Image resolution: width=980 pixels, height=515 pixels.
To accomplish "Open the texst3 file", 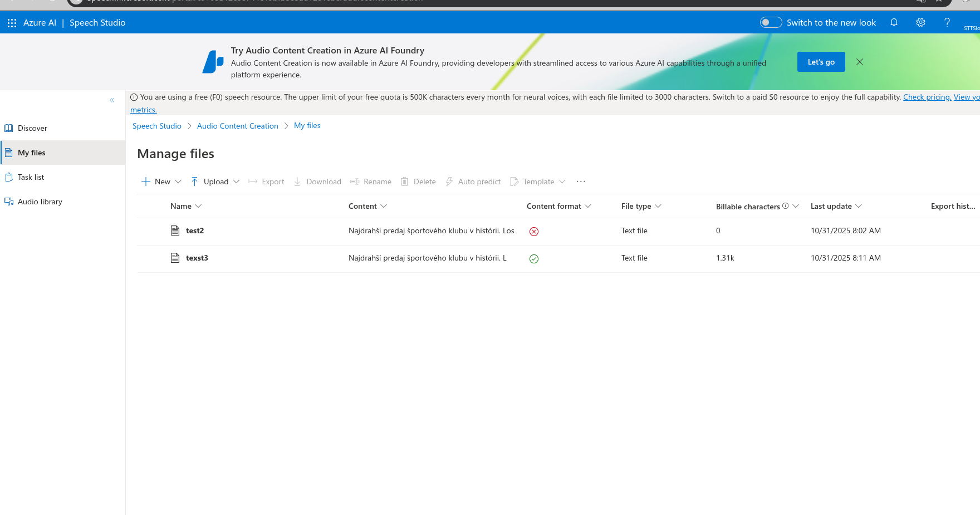I will (x=197, y=258).
